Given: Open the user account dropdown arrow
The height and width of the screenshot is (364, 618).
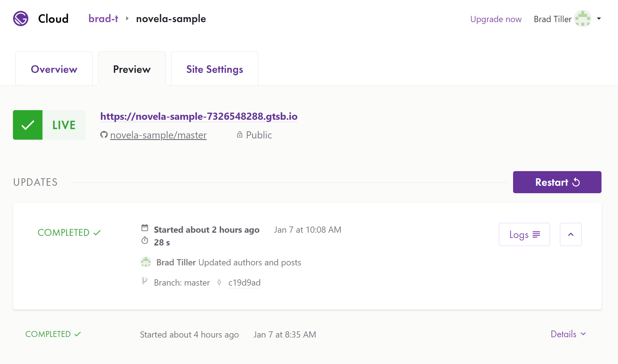Looking at the screenshot, I should coord(599,19).
